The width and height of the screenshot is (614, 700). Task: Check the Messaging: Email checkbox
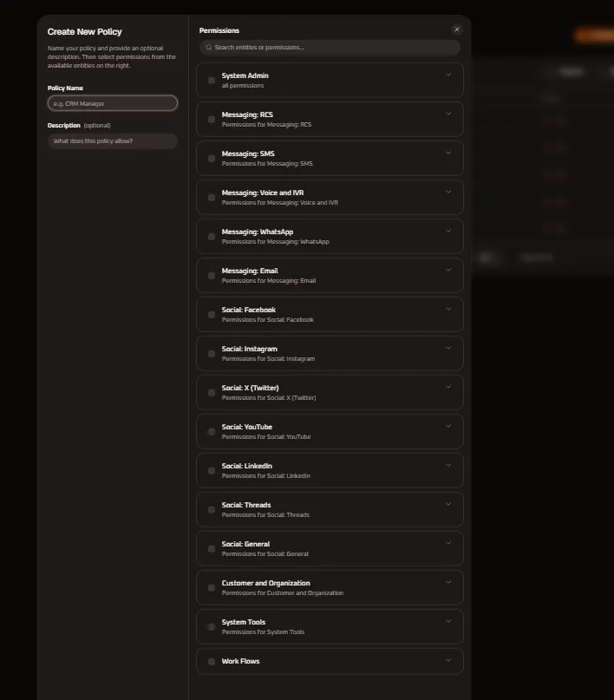click(212, 276)
